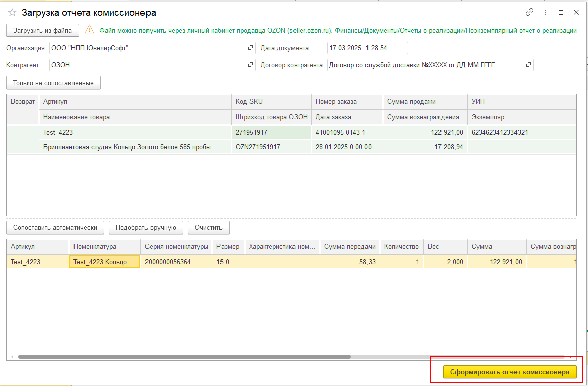Open the three-dot more actions menu
This screenshot has width=588, height=386.
pos(546,12)
